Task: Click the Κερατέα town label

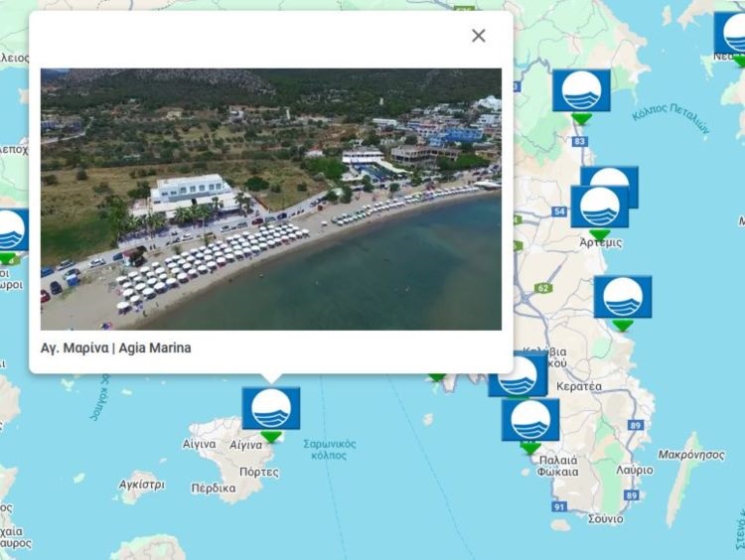Action: coord(579,386)
